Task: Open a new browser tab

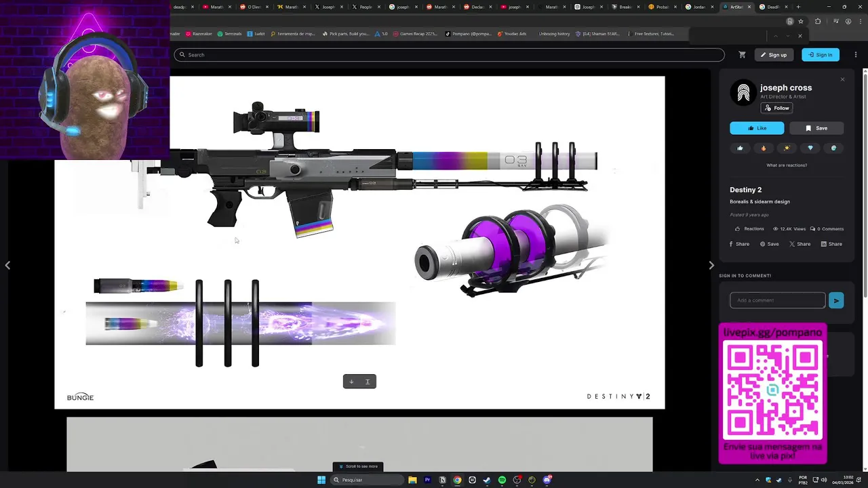Action: point(798,7)
